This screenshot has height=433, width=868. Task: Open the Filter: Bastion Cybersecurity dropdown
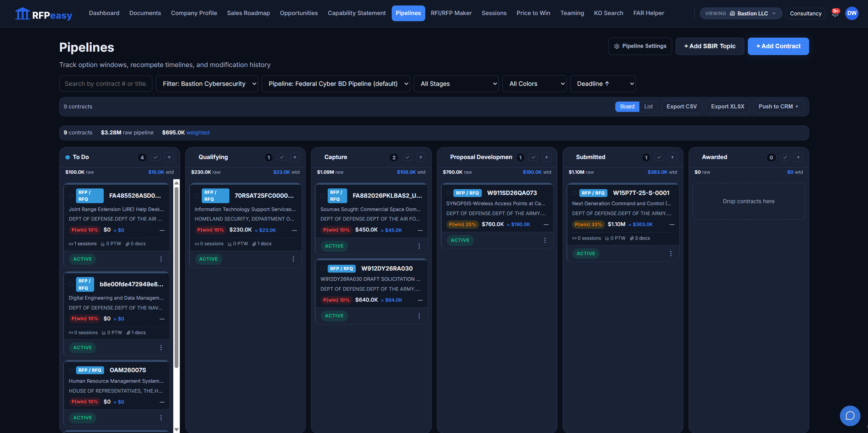pyautogui.click(x=207, y=83)
